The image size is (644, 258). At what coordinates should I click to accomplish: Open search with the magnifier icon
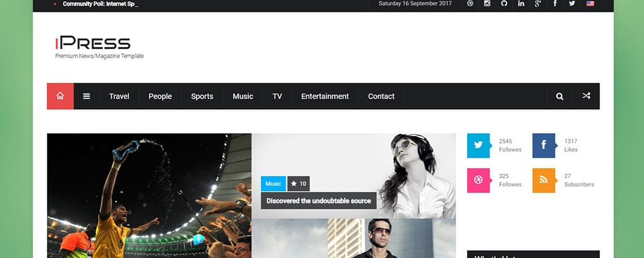click(559, 96)
